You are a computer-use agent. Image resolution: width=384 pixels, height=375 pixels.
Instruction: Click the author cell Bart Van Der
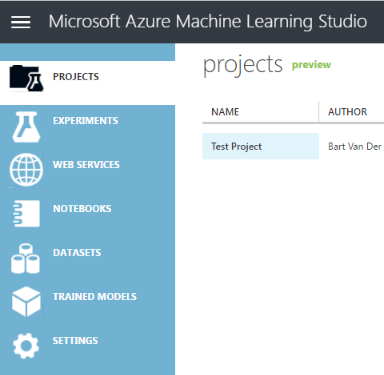click(355, 146)
